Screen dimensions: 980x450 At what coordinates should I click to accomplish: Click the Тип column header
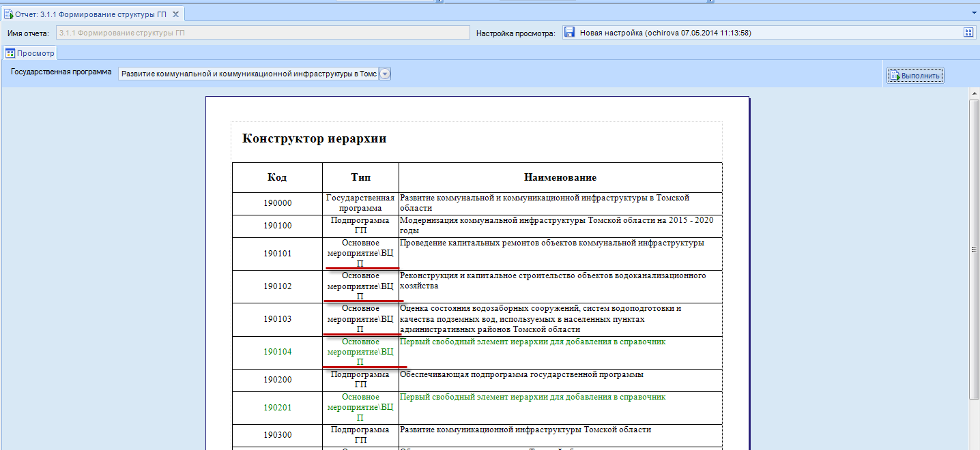(360, 177)
